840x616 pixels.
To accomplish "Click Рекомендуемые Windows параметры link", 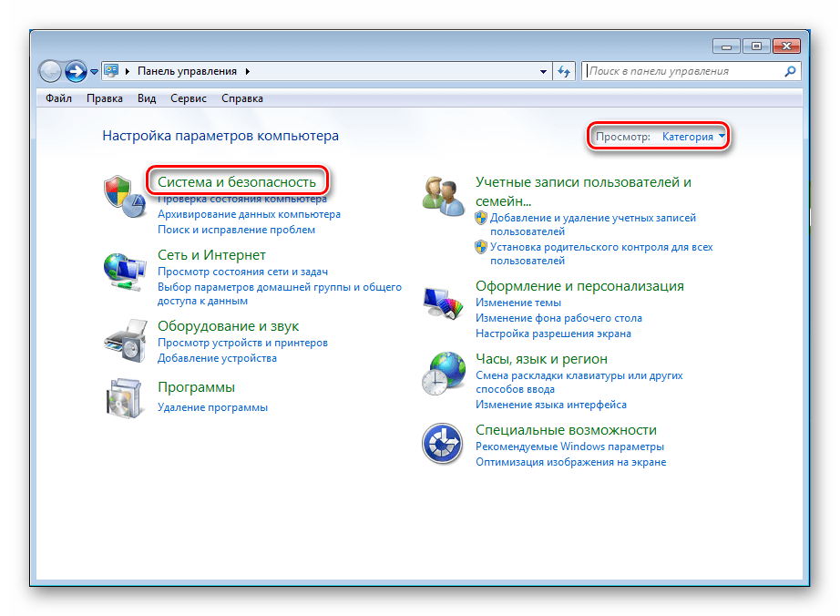I will (570, 447).
